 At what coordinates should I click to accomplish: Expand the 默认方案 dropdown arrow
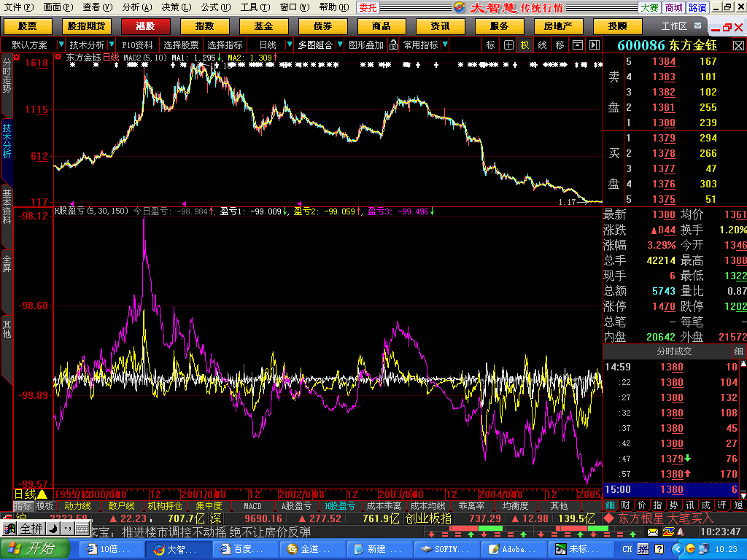coord(61,44)
